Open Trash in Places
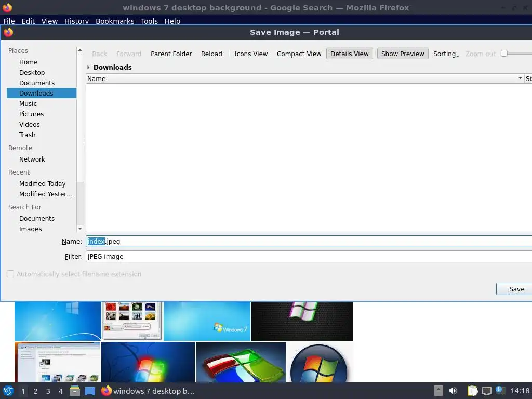This screenshot has width=532, height=399. pyautogui.click(x=42, y=135)
